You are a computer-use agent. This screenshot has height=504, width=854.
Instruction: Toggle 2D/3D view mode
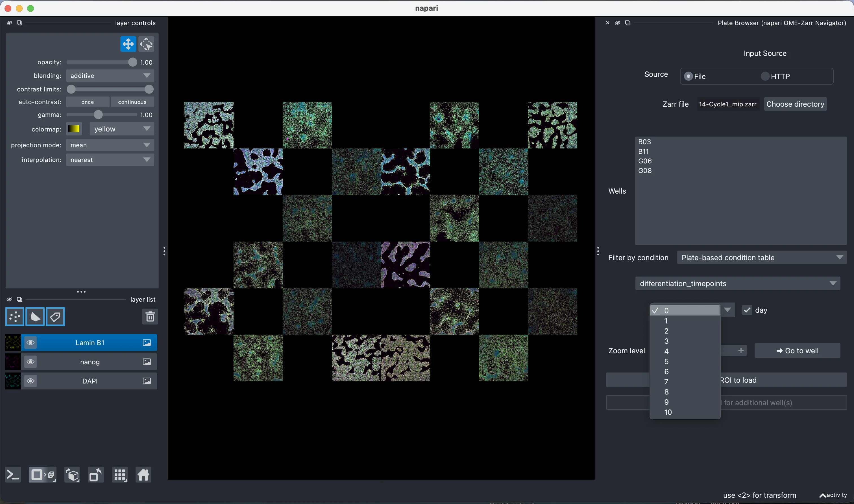tap(42, 475)
